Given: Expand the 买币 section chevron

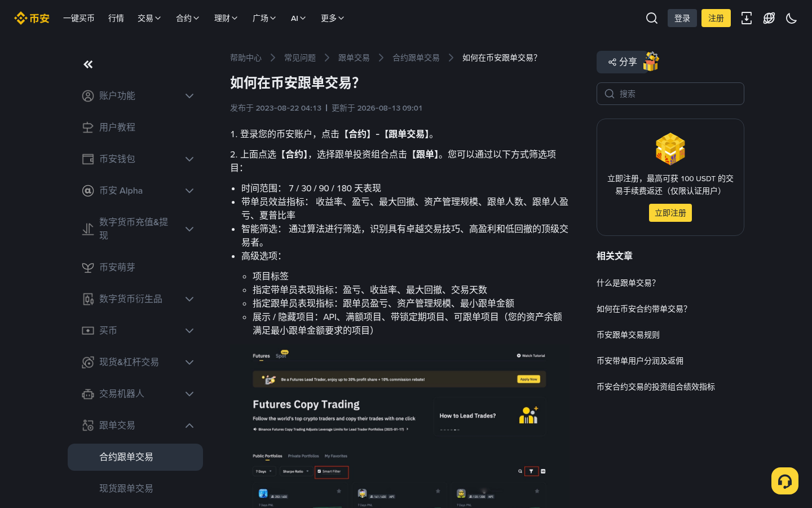Looking at the screenshot, I should tap(189, 331).
